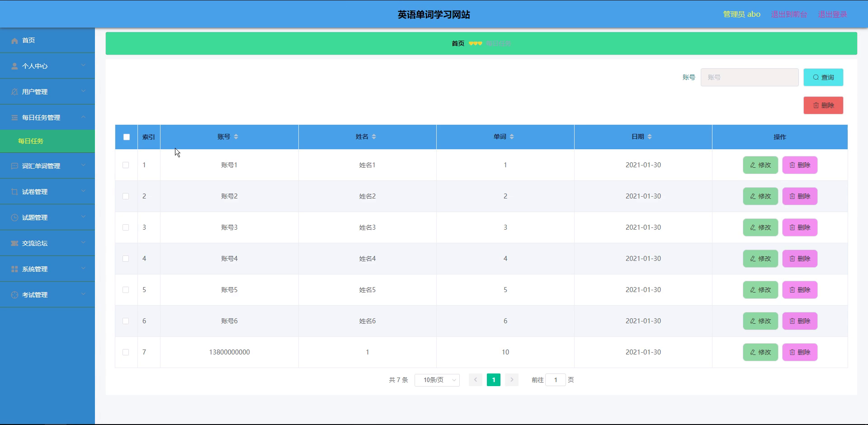Click the 管理员 abo user label
The height and width of the screenshot is (425, 868).
(x=741, y=14)
